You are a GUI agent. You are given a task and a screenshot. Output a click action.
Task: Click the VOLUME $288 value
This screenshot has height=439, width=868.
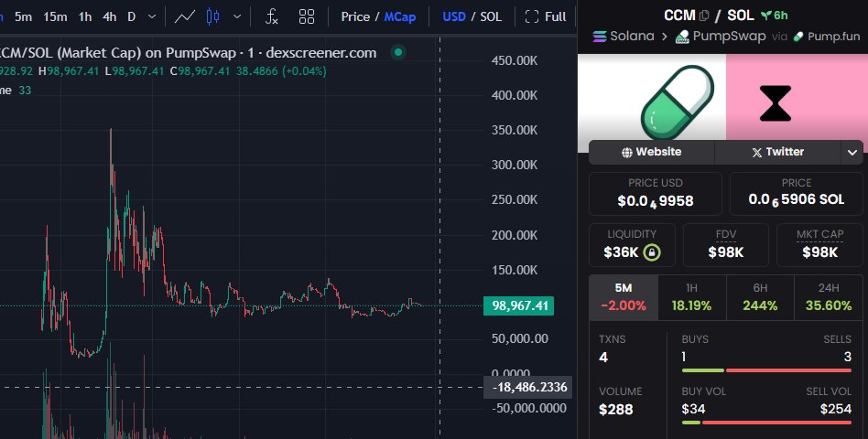(x=615, y=409)
